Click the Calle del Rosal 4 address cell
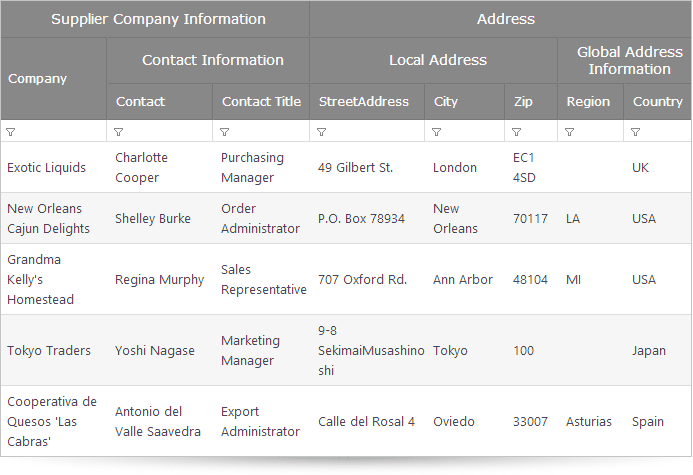Viewport: 693px width, 475px height. point(367,422)
